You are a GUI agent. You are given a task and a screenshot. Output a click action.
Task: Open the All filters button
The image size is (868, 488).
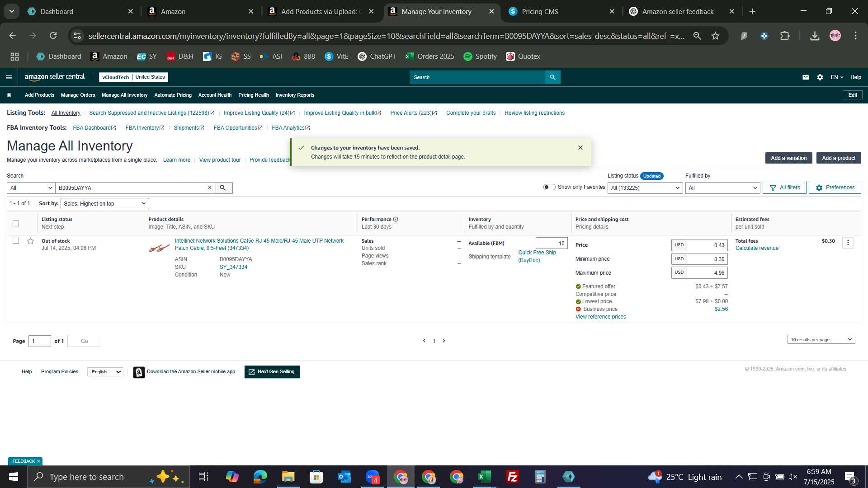tap(784, 188)
